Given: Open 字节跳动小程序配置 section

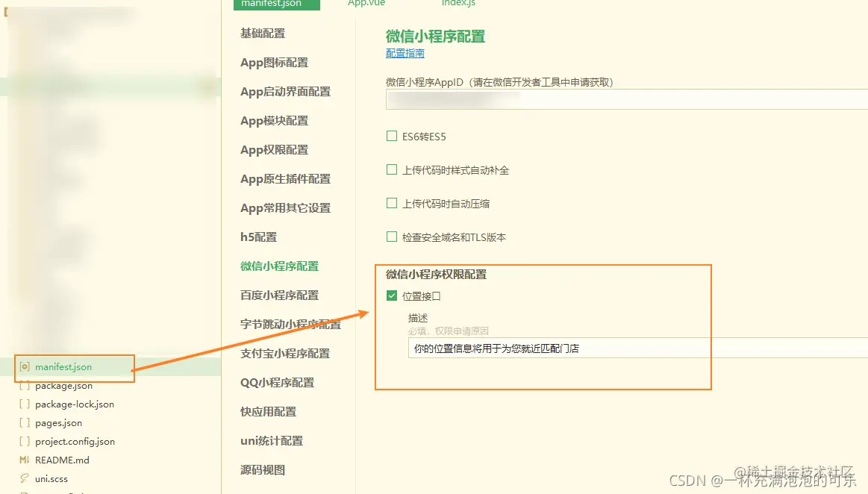Looking at the screenshot, I should pyautogui.click(x=290, y=325).
